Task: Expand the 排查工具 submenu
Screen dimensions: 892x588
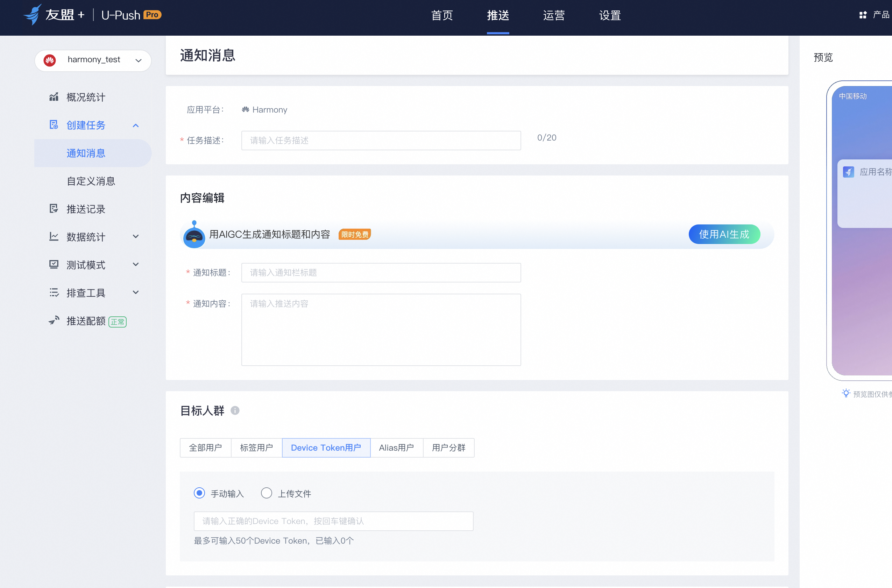Action: pyautogui.click(x=136, y=292)
